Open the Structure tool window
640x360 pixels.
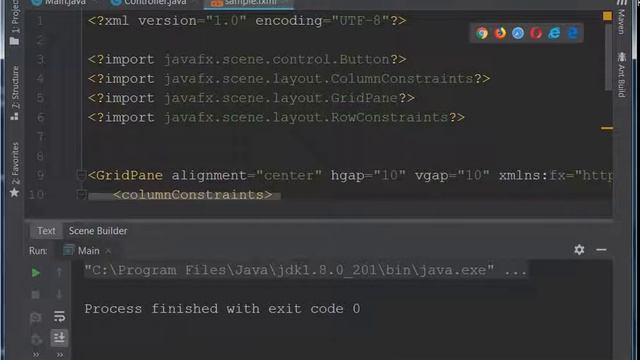pyautogui.click(x=15, y=93)
